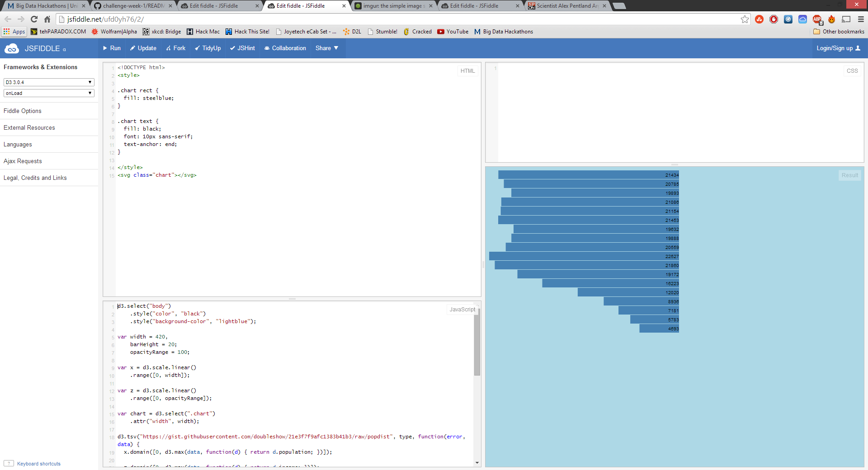868x470 pixels.
Task: Open a new browser tab
Action: click(619, 6)
